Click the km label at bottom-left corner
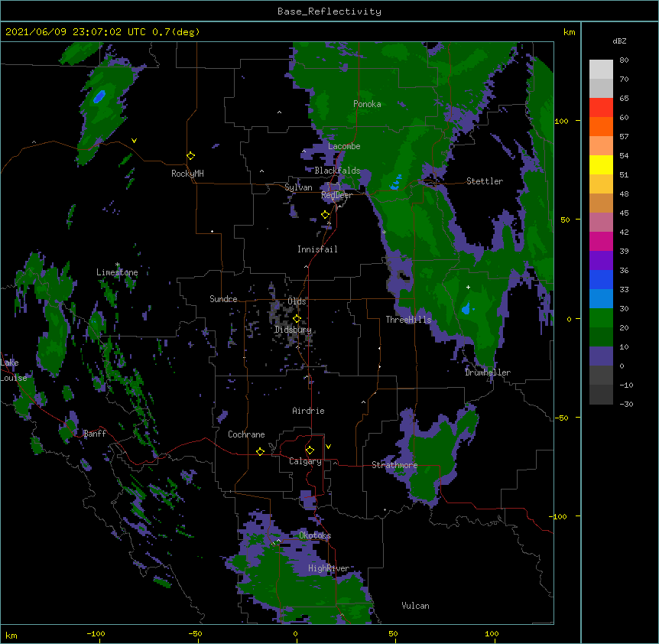 click(11, 636)
